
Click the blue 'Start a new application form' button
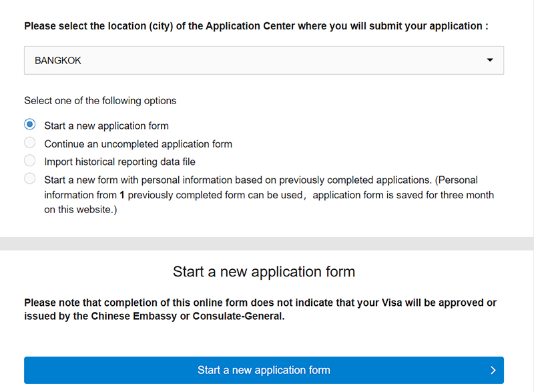(x=264, y=370)
